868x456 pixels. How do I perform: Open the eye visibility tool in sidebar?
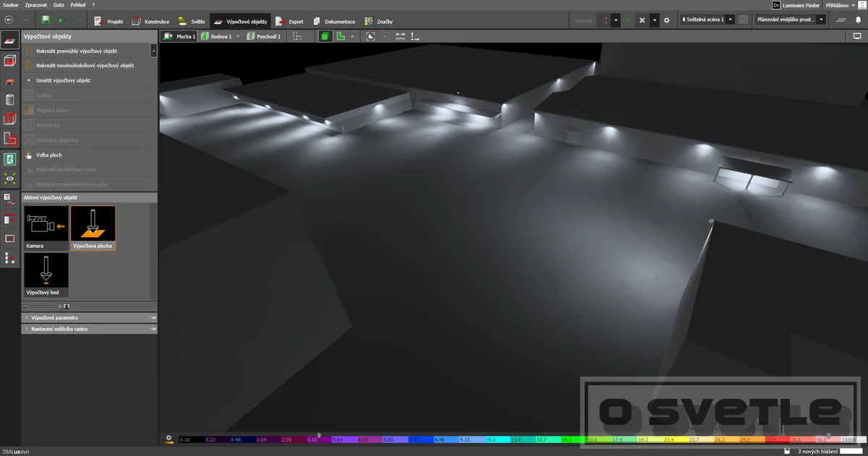click(x=10, y=178)
